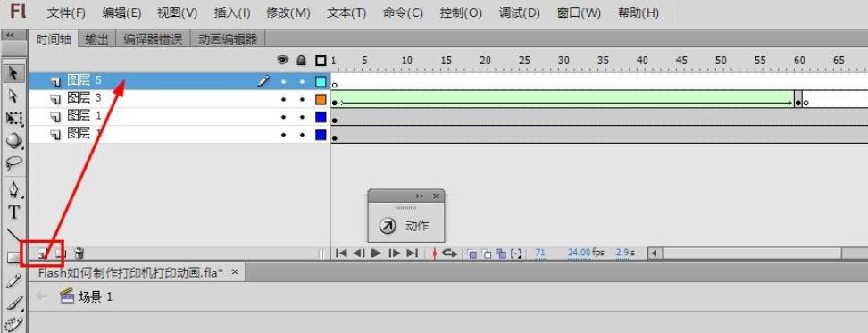Select the 图层 5 layer
This screenshot has height=333, width=868.
point(179,80)
